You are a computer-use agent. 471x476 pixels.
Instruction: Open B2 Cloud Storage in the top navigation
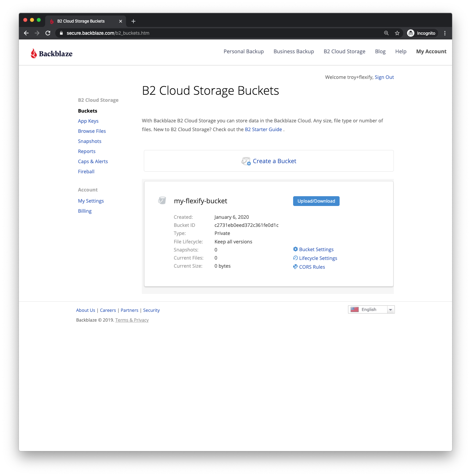(344, 51)
